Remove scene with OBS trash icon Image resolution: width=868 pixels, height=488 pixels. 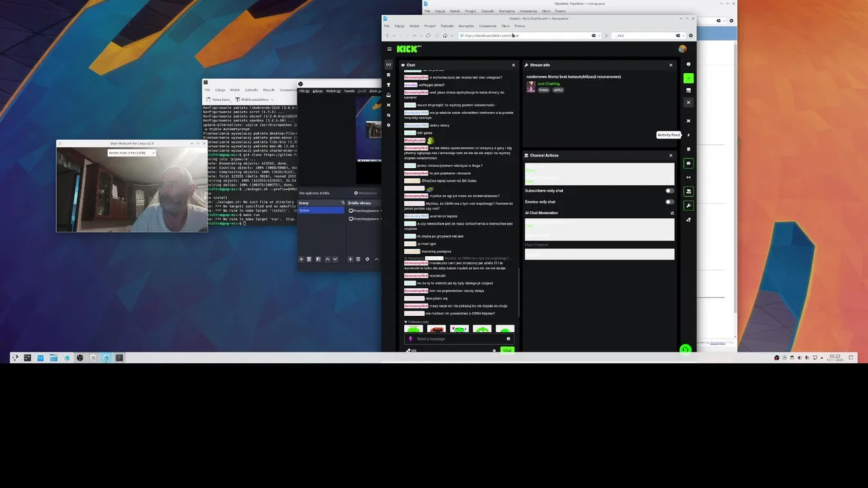point(309,259)
